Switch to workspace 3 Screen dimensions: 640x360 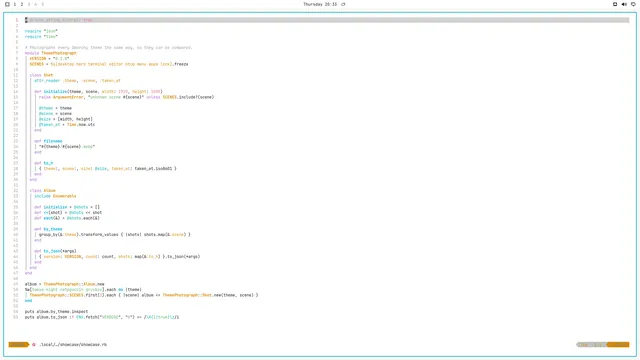29,4
